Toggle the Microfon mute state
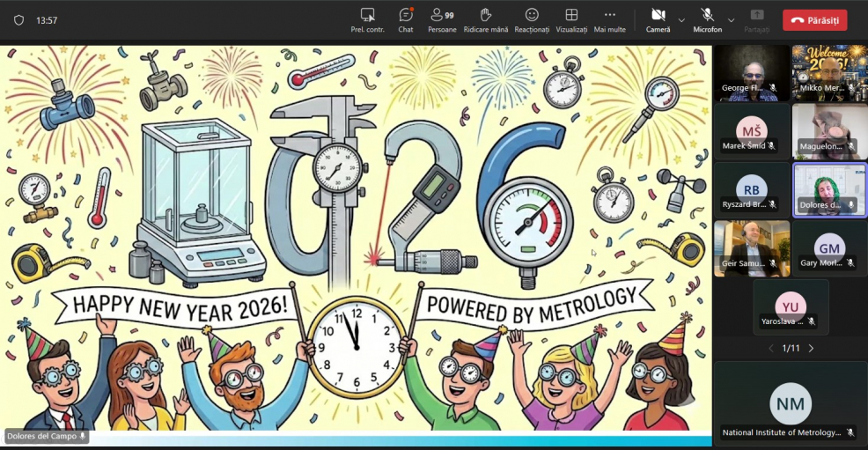 coord(708,20)
